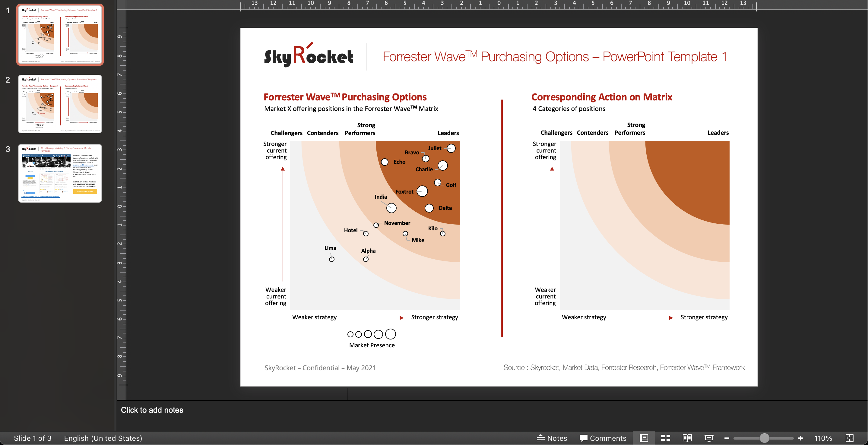Start slide show presentation icon
The width and height of the screenshot is (868, 445).
709,438
